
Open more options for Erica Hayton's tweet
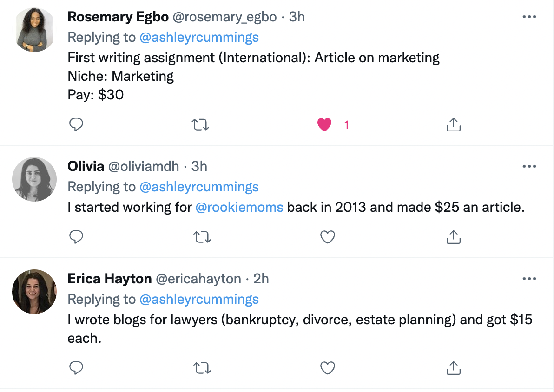pyautogui.click(x=529, y=279)
